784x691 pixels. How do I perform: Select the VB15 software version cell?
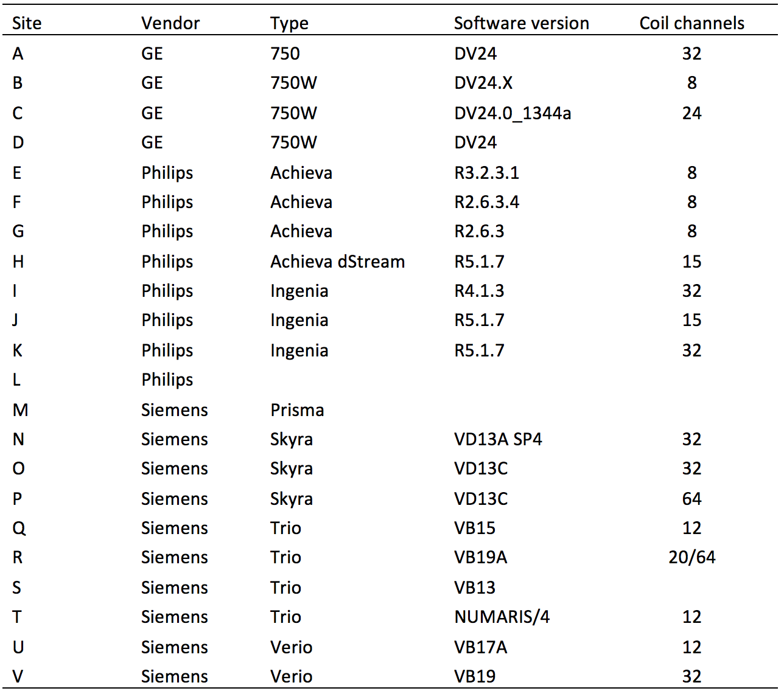(475, 528)
